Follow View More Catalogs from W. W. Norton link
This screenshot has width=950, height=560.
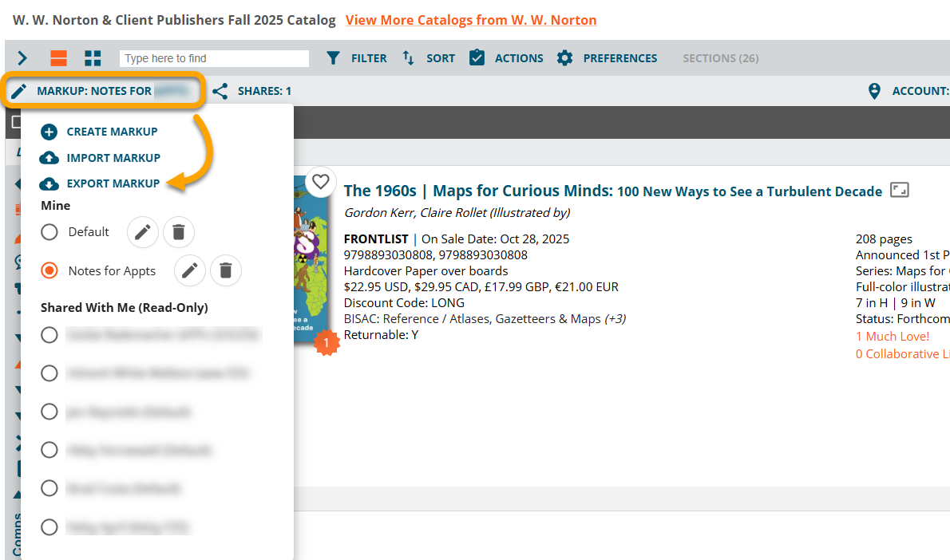pos(471,20)
